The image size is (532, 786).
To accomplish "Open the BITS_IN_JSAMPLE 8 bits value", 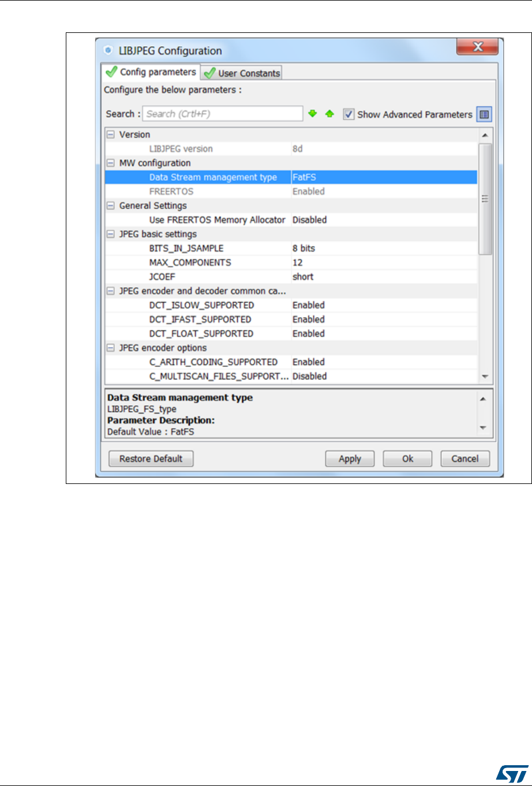I will pyautogui.click(x=384, y=248).
